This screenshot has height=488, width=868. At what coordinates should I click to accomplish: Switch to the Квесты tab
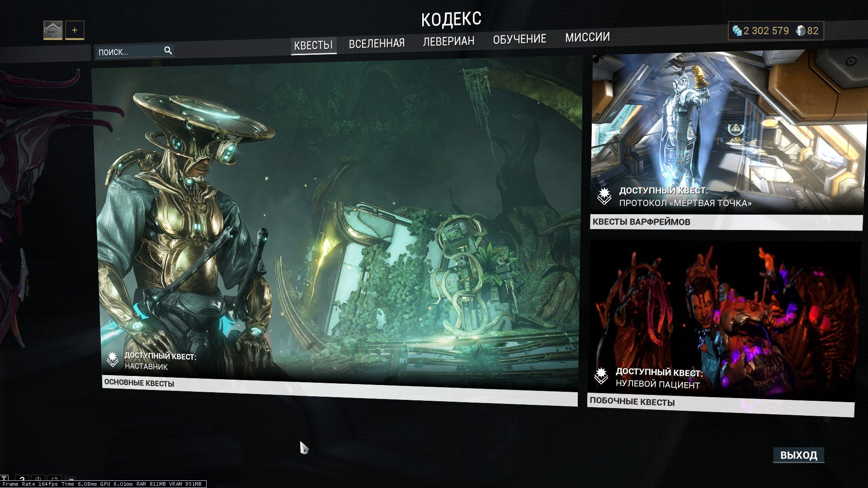313,45
